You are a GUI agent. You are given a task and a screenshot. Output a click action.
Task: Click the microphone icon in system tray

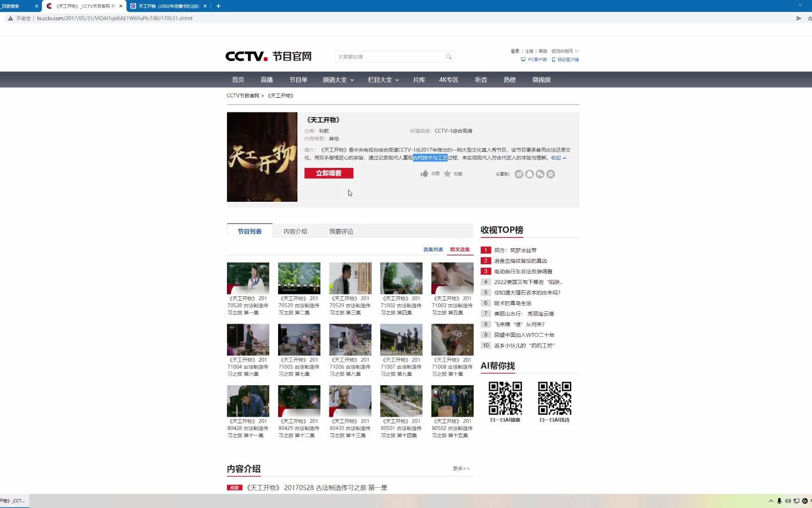779,501
